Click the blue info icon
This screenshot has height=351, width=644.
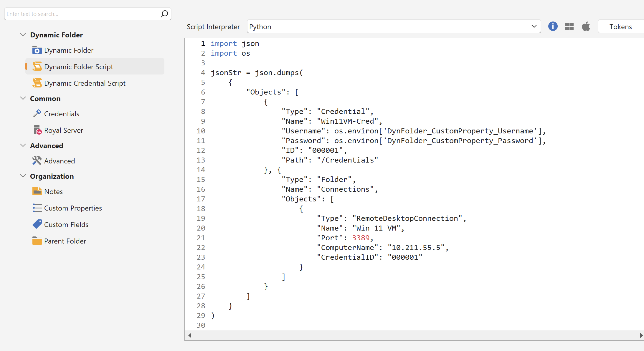click(x=553, y=27)
